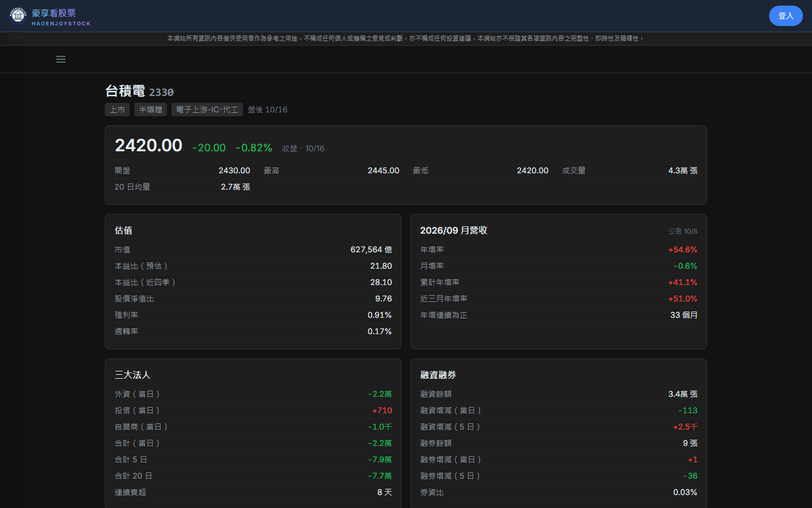The image size is (812, 508).
Task: Click the 最高 value 2445.00
Action: click(383, 170)
